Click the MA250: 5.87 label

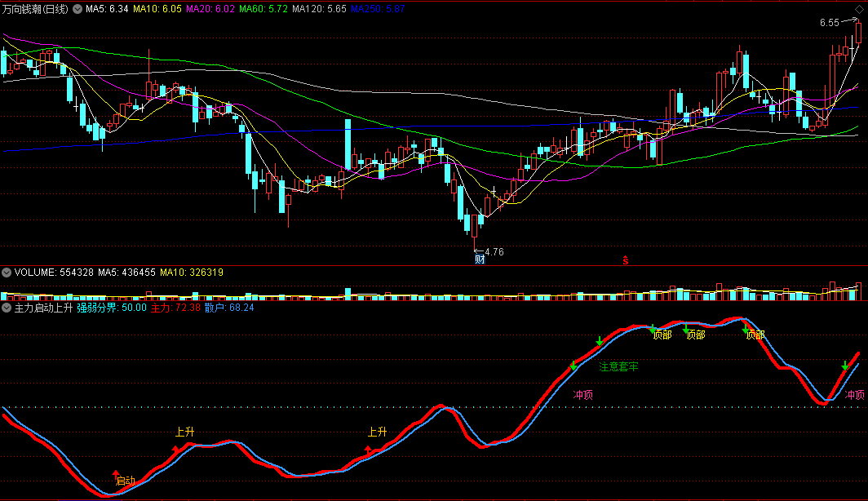(x=378, y=9)
